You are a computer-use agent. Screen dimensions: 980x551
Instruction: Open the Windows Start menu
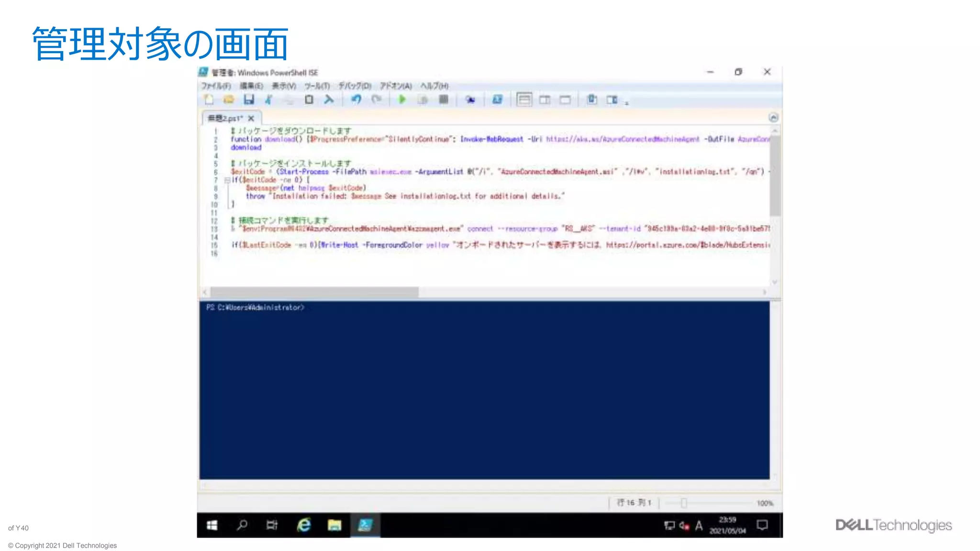pyautogui.click(x=212, y=525)
